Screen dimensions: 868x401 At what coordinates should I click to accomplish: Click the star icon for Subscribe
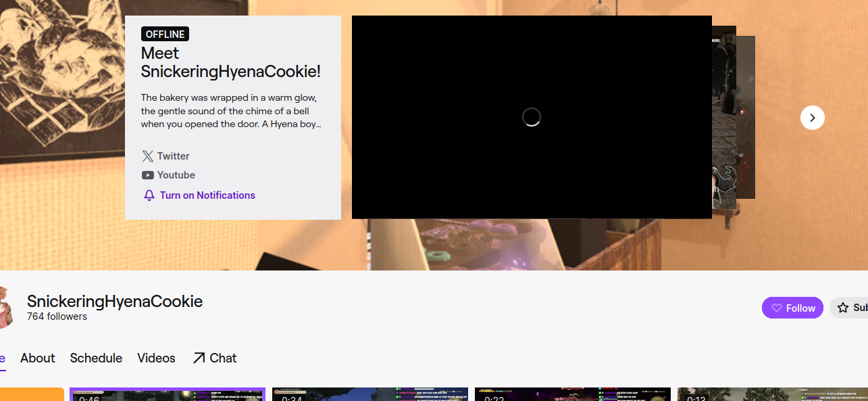coord(843,308)
